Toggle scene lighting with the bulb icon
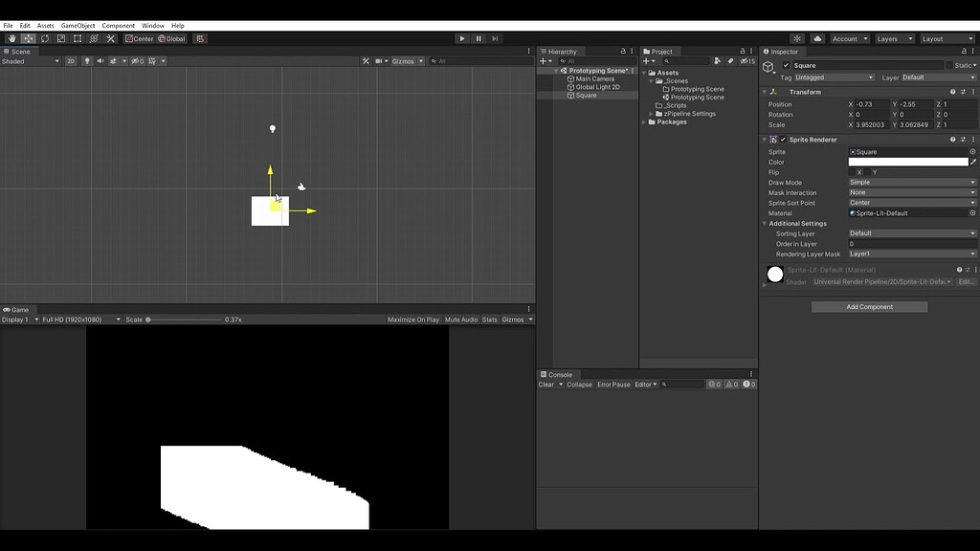Image resolution: width=980 pixels, height=551 pixels. tap(88, 60)
